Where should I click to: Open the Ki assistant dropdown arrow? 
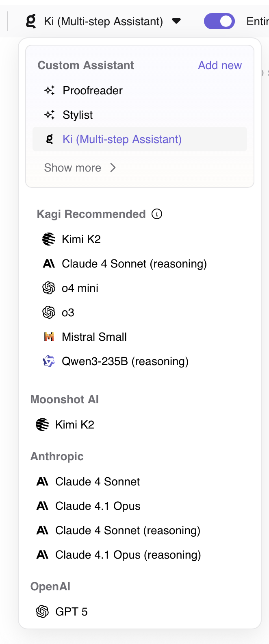(x=176, y=21)
